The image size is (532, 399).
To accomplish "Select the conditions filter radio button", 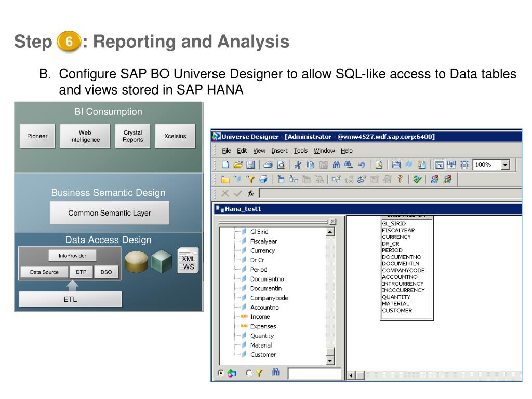I will [249, 373].
